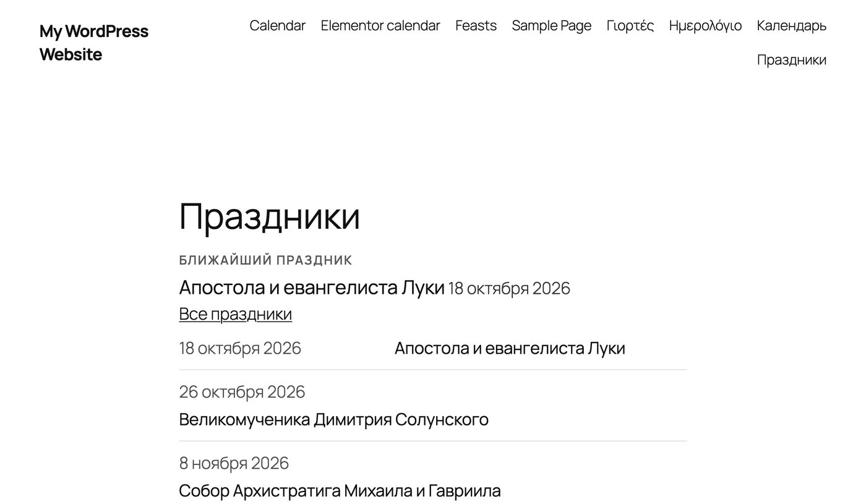866x504 pixels.
Task: Open the Elementor calendar page
Action: tap(380, 25)
